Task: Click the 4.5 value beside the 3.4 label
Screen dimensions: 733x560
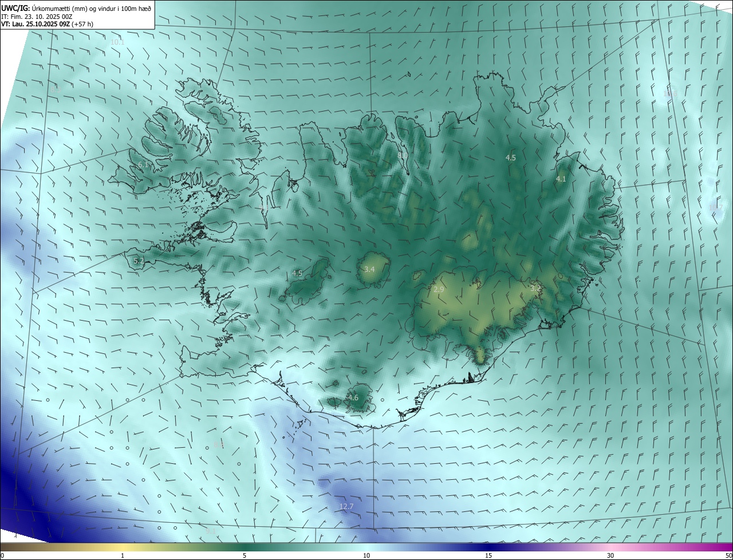Action: click(297, 273)
